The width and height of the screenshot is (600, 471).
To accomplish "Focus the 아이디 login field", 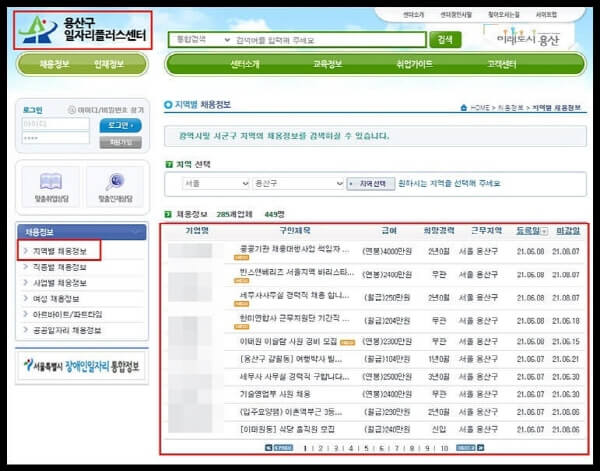I will coord(55,124).
